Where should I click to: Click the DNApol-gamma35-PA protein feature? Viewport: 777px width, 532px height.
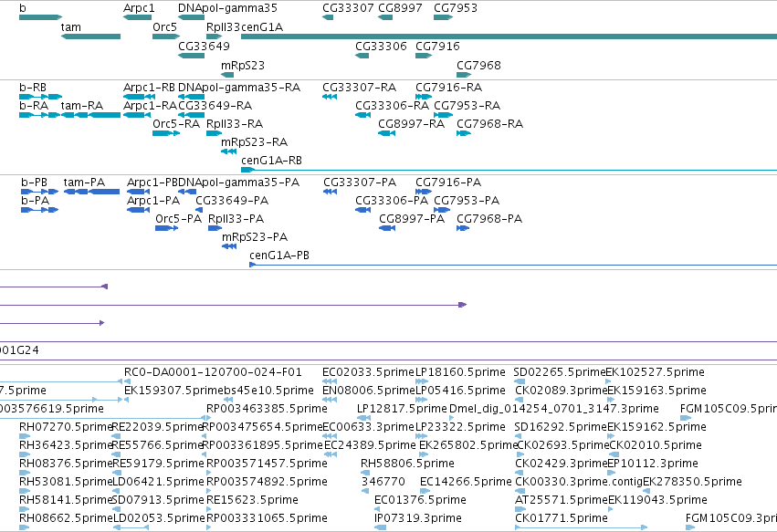187,192
